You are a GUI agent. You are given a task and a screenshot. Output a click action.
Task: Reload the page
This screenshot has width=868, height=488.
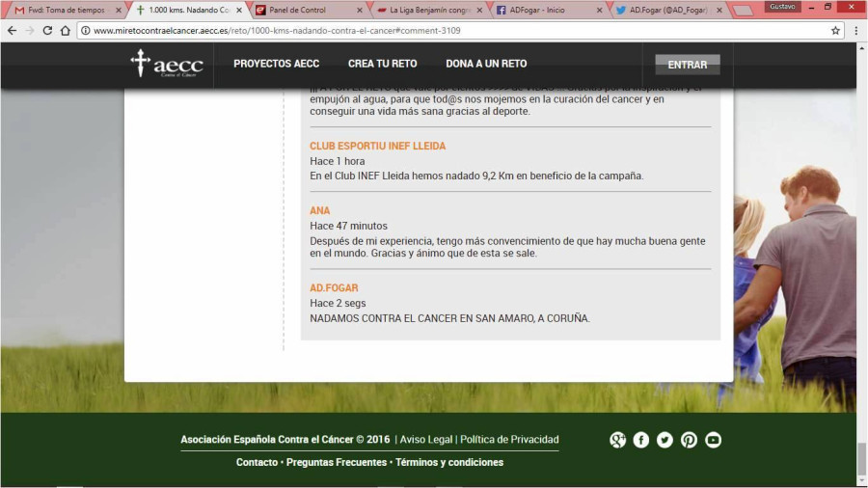tap(46, 30)
